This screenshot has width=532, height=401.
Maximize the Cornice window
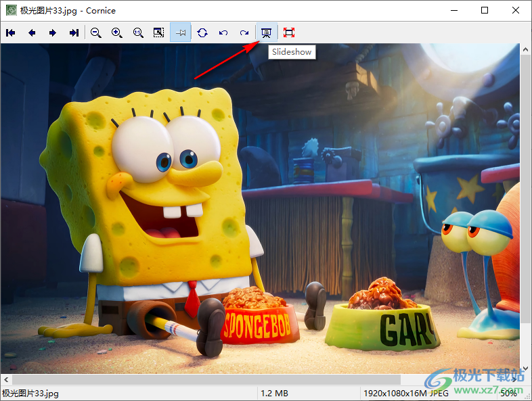pyautogui.click(x=485, y=11)
